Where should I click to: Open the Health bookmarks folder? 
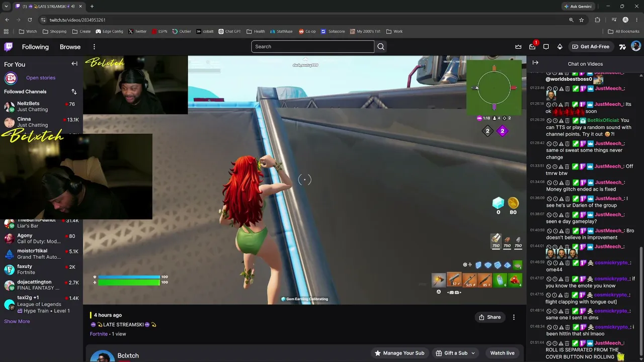click(256, 31)
